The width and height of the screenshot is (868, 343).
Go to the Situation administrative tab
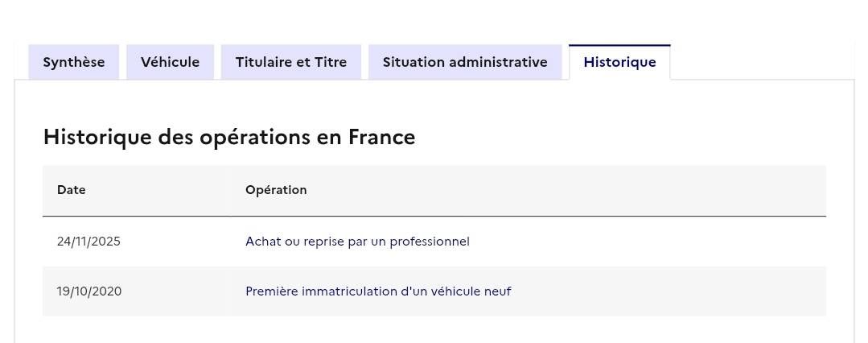tap(465, 62)
